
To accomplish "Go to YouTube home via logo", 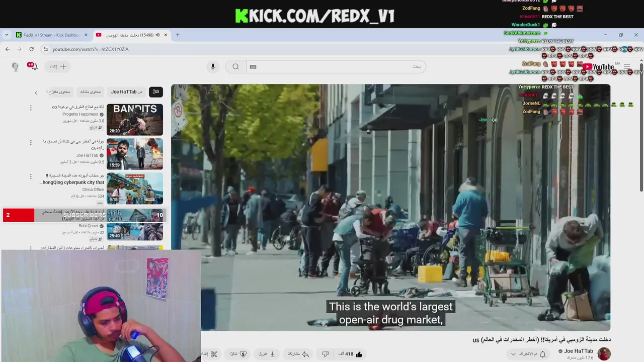I will (x=599, y=66).
